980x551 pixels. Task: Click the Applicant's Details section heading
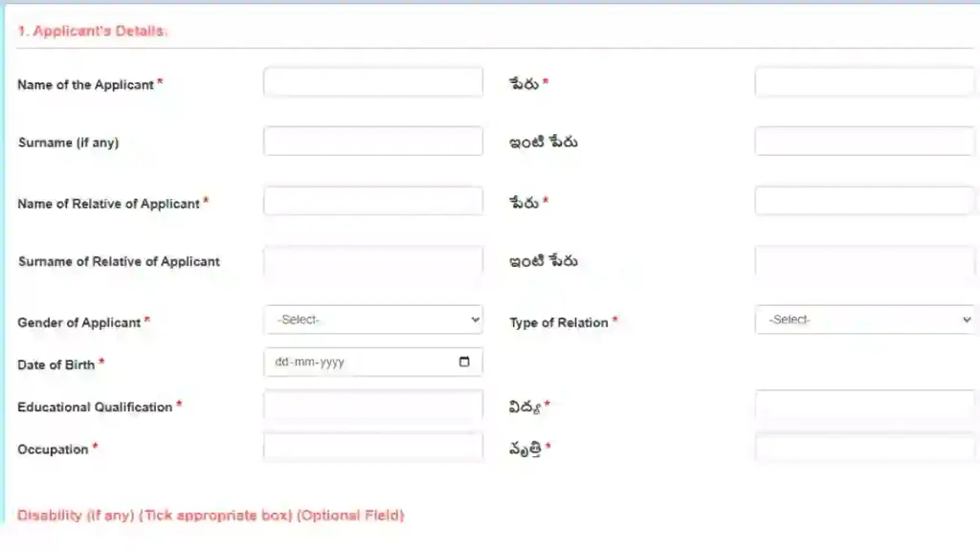(x=93, y=32)
